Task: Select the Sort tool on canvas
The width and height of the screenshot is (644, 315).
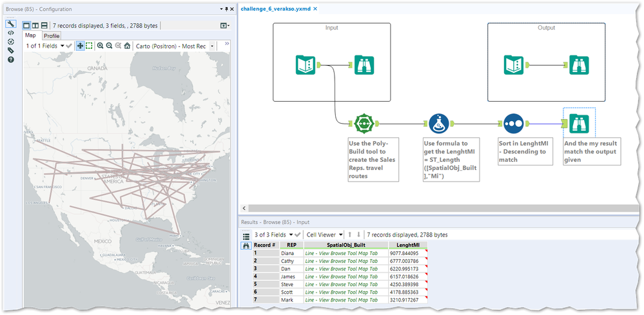Action: pos(513,123)
